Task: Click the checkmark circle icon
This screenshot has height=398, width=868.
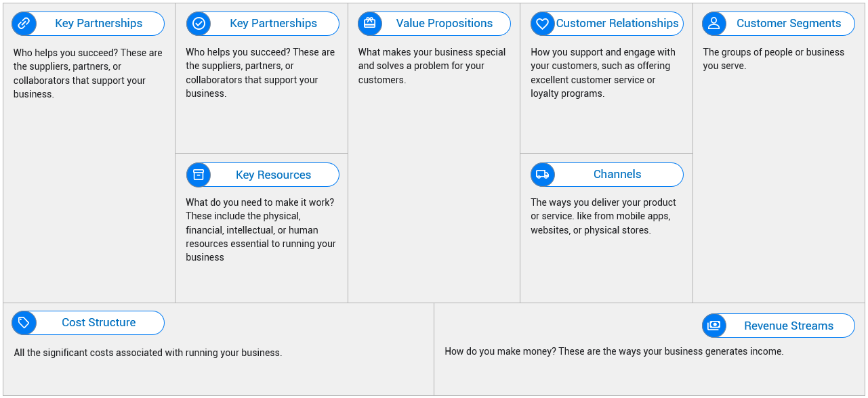Action: coord(199,24)
